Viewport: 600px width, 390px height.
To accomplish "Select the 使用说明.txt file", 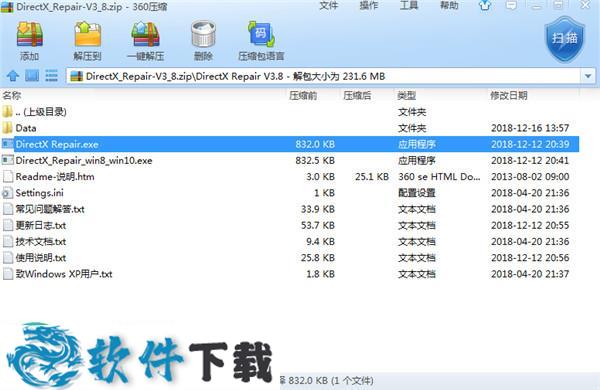I will coord(290,258).
